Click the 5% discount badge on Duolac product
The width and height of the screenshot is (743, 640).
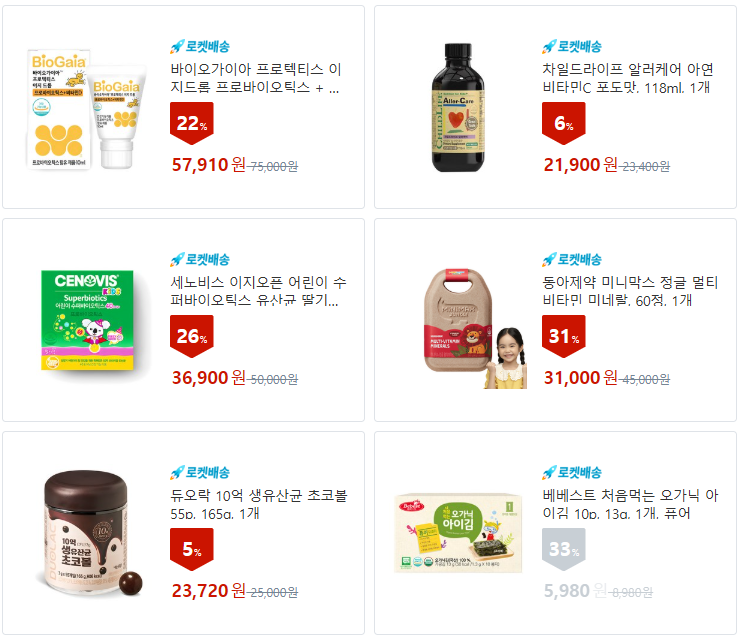tap(191, 550)
